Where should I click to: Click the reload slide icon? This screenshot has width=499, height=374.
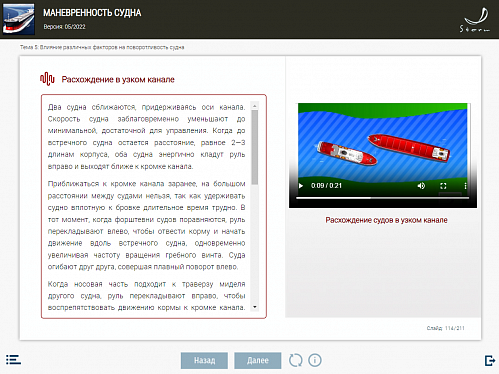coord(295,360)
